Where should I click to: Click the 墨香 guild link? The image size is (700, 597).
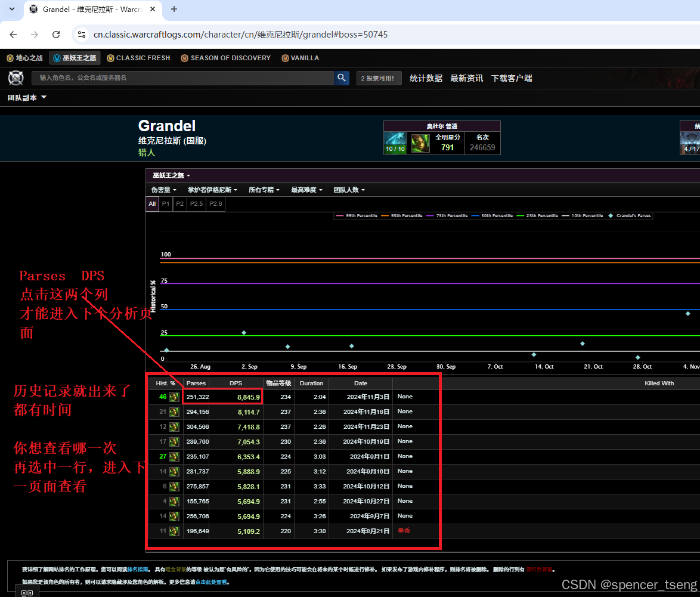point(404,530)
